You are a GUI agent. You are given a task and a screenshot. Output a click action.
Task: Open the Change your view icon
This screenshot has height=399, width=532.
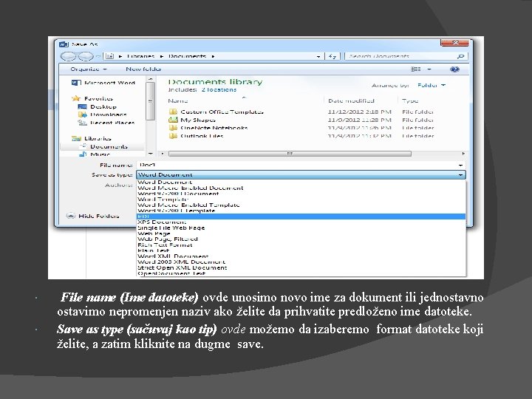415,69
